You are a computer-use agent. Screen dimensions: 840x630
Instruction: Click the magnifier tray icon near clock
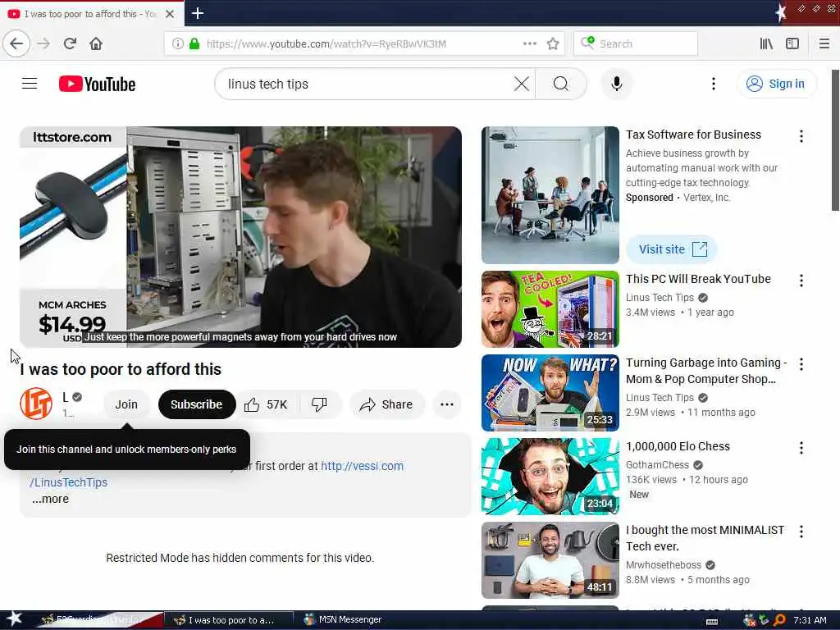click(779, 620)
